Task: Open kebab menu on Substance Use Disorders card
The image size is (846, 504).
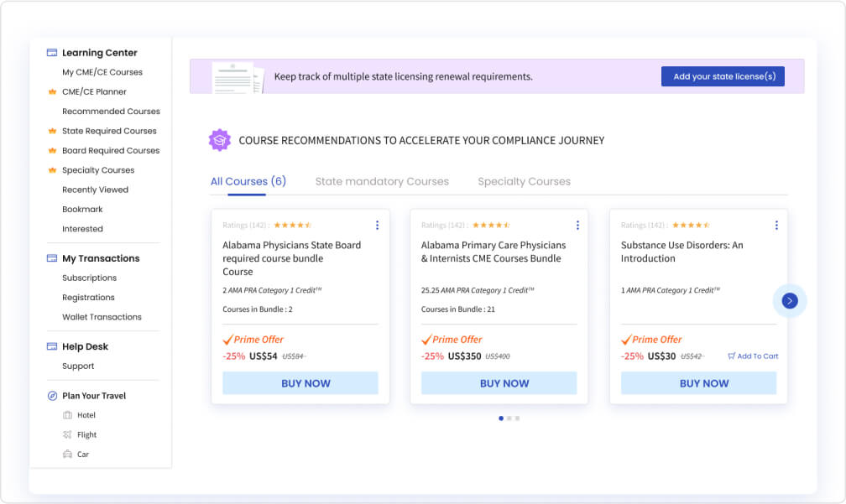Action: 776,226
